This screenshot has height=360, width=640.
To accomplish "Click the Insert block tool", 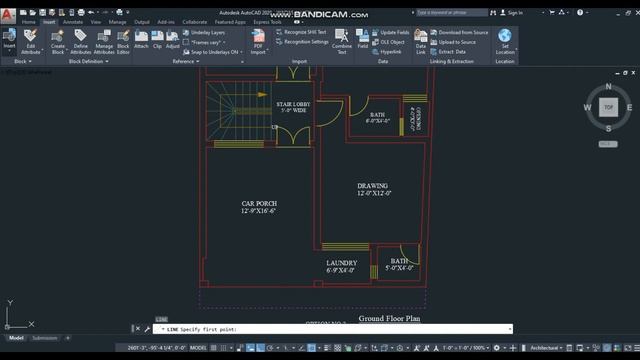I will pyautogui.click(x=9, y=40).
